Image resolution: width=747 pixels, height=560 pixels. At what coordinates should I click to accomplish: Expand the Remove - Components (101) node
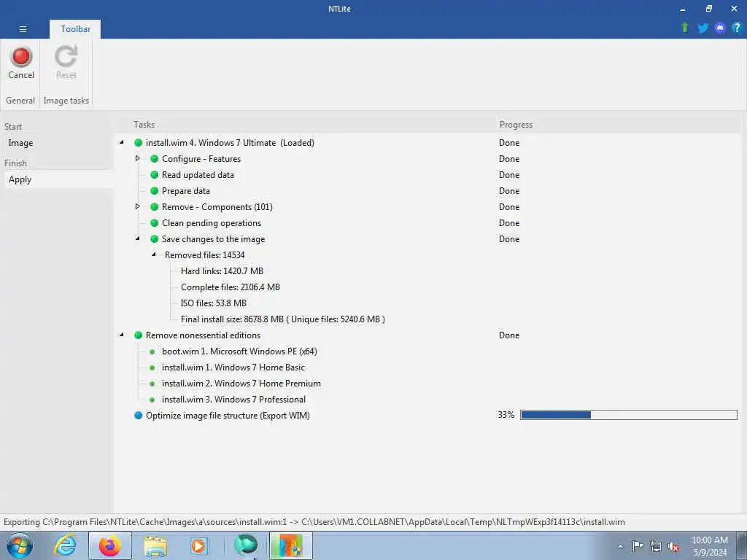pos(138,206)
